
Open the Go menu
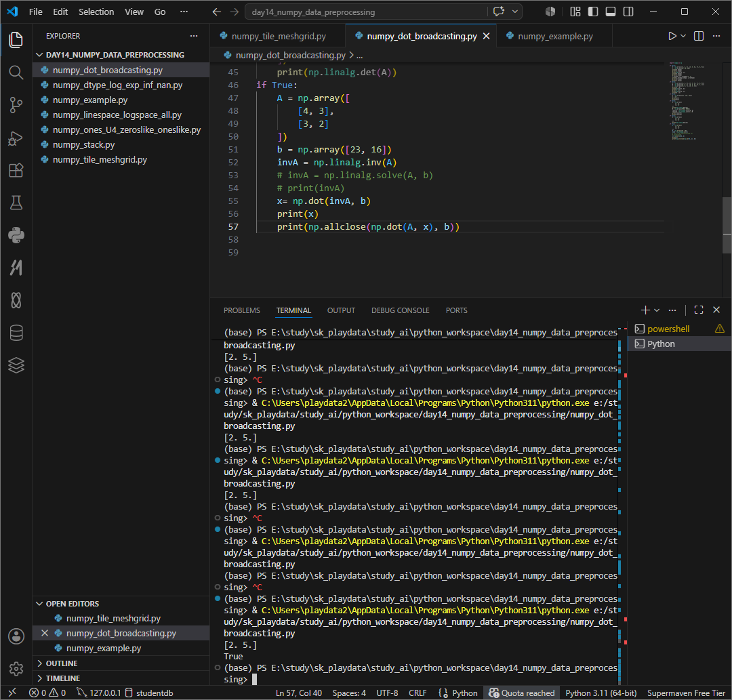point(160,12)
